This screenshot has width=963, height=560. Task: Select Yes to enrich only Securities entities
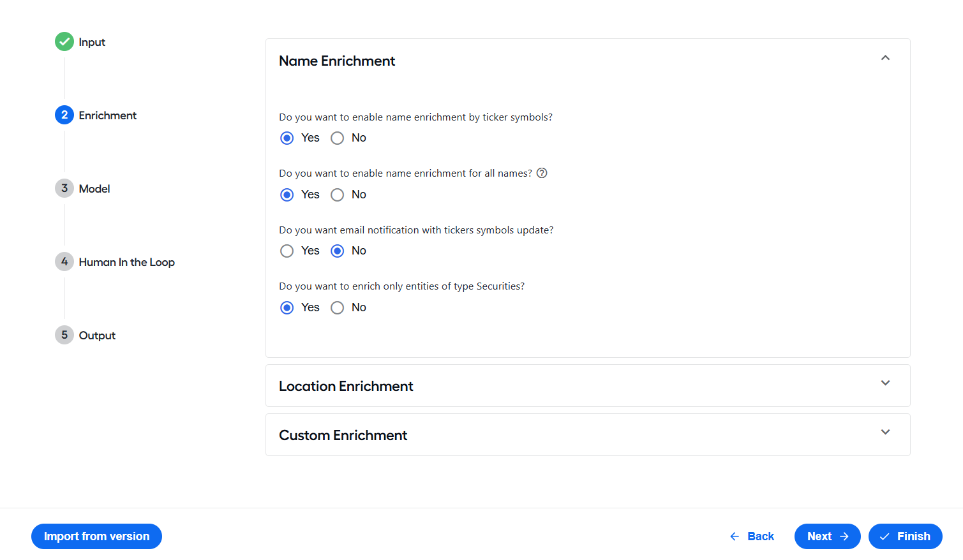287,307
